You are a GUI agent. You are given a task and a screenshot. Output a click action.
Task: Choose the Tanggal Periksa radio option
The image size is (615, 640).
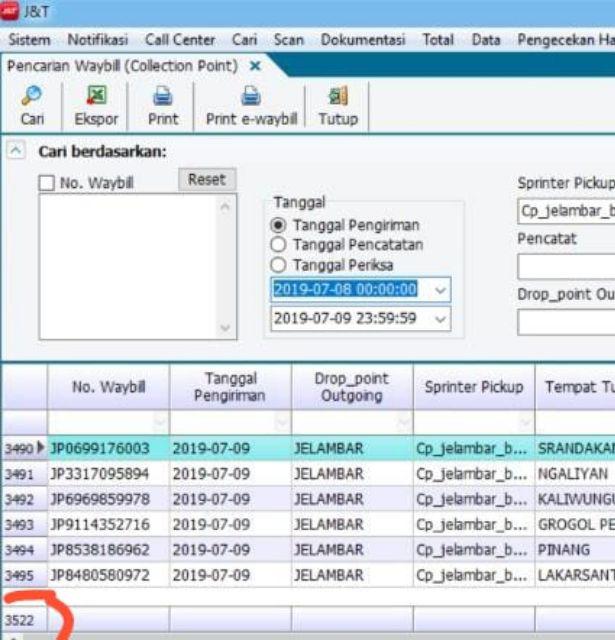(279, 265)
